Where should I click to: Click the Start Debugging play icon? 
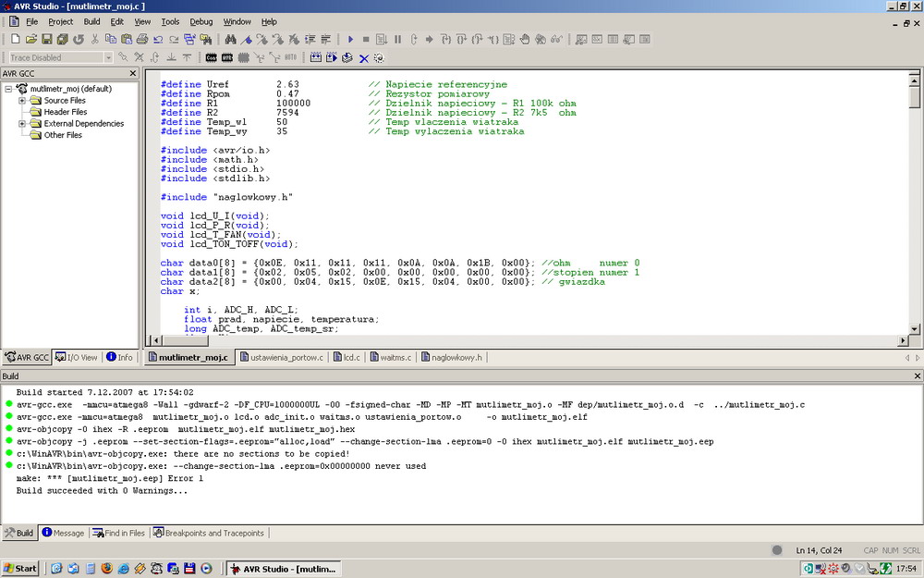pos(350,40)
